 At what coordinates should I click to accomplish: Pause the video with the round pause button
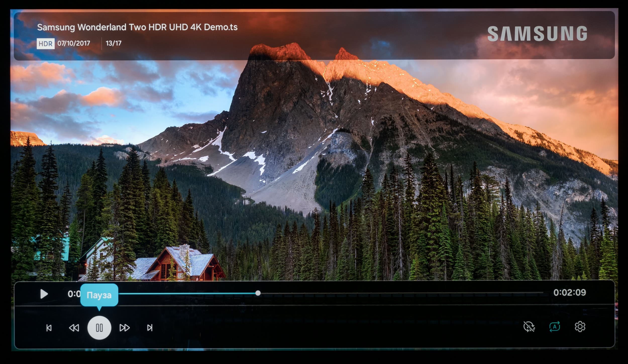tap(99, 328)
